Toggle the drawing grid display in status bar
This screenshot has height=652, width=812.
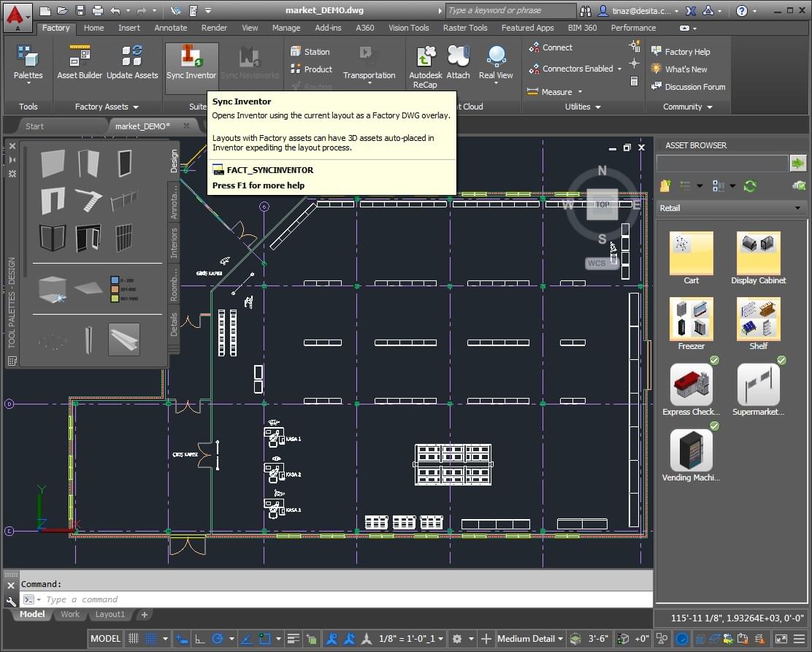point(134,639)
